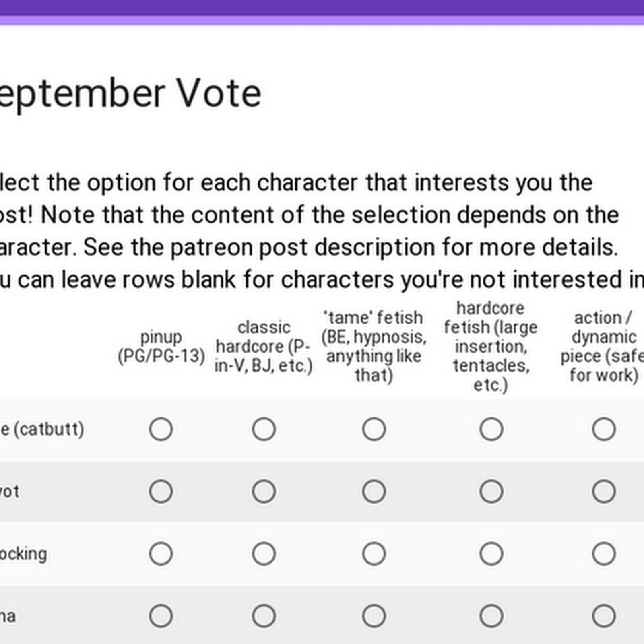Select pinup radio in the 'vot' row
The image size is (644, 644).
point(161,491)
